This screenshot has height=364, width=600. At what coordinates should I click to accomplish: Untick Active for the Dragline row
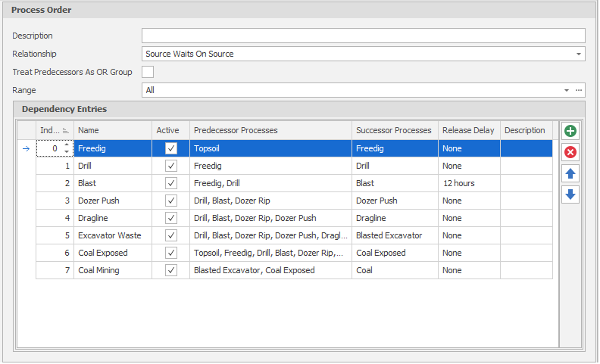pos(170,218)
